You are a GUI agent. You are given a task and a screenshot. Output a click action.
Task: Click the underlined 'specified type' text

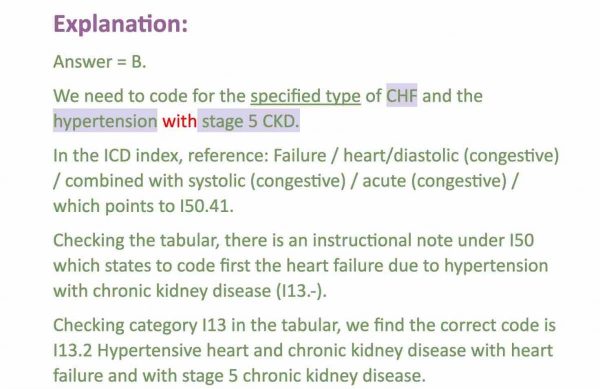(305, 96)
